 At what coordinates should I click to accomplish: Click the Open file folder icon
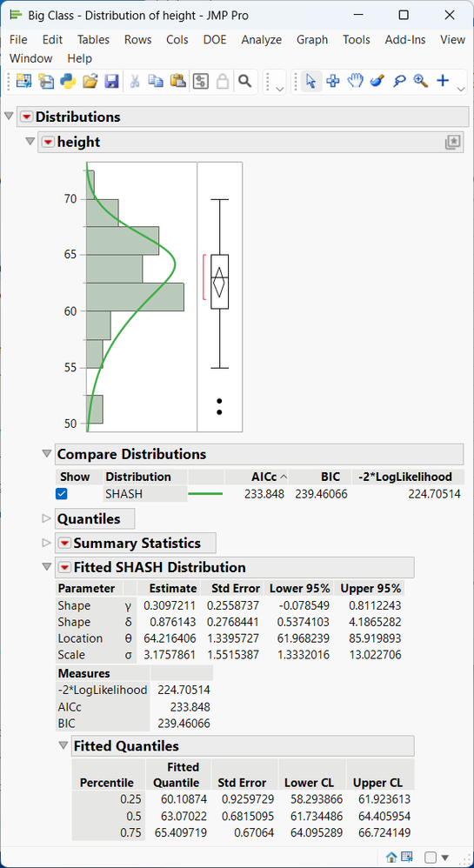pos(90,82)
